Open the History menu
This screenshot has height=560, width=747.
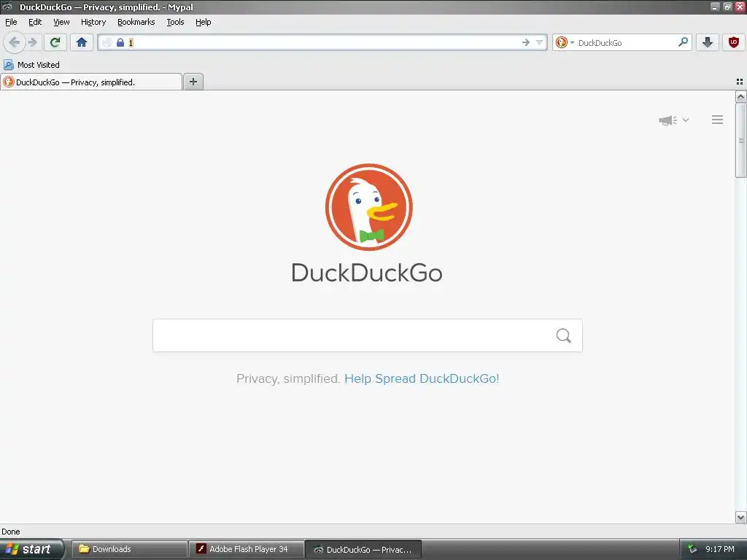click(x=93, y=22)
